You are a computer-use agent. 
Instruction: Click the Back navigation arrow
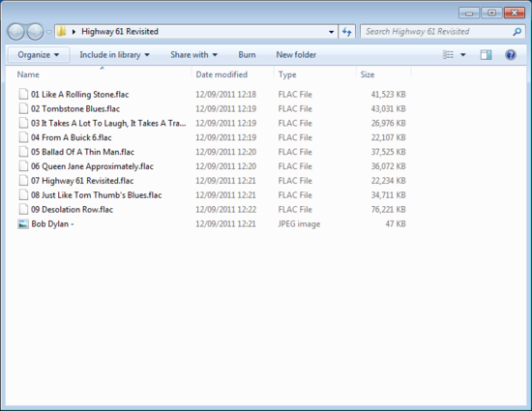tap(15, 32)
